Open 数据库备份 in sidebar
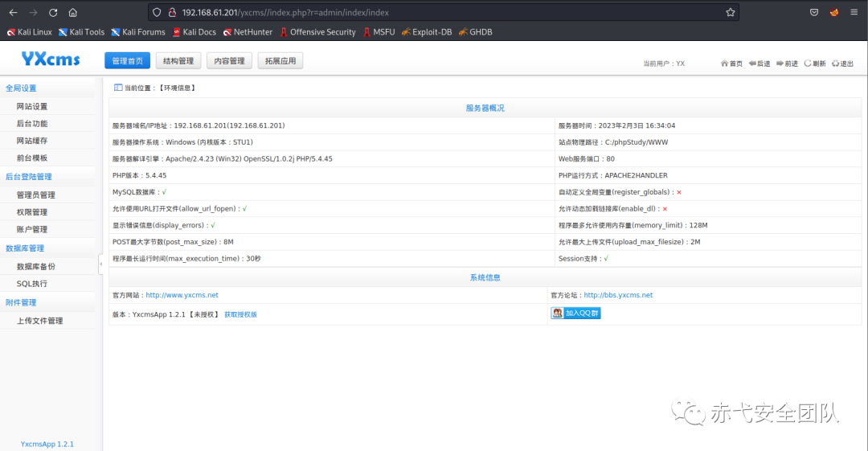 pos(36,267)
